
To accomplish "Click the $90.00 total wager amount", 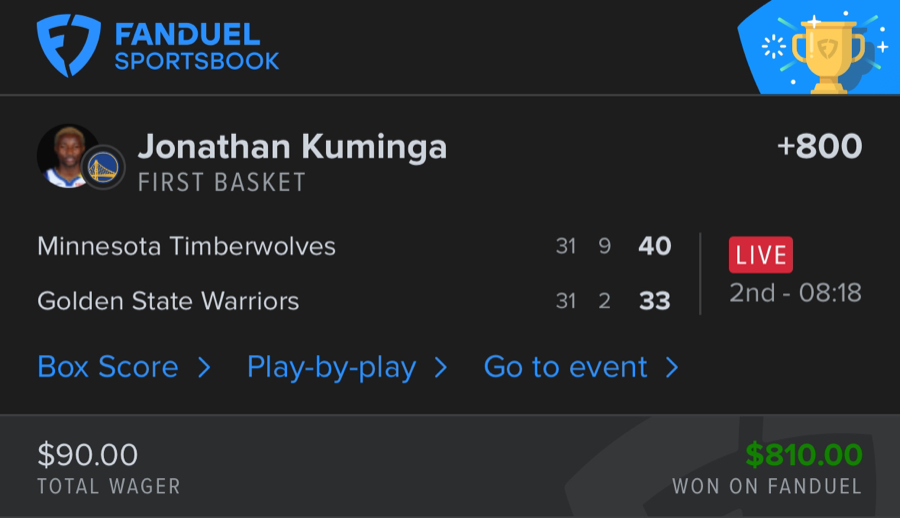I will click(88, 456).
